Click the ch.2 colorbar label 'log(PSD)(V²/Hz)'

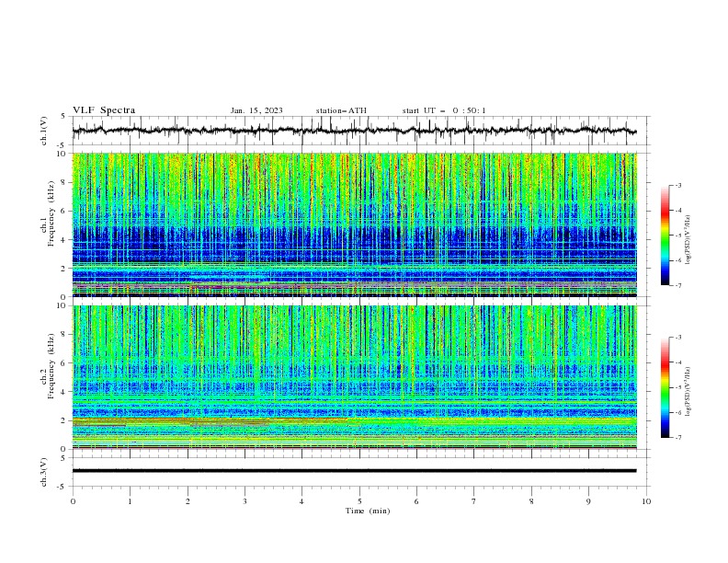pyautogui.click(x=688, y=392)
